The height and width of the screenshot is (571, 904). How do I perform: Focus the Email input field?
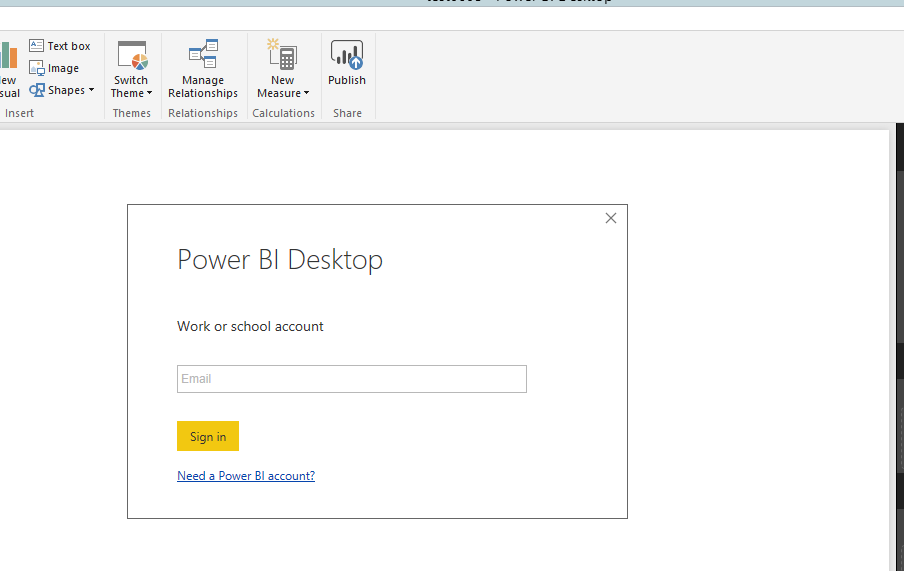[x=352, y=379]
